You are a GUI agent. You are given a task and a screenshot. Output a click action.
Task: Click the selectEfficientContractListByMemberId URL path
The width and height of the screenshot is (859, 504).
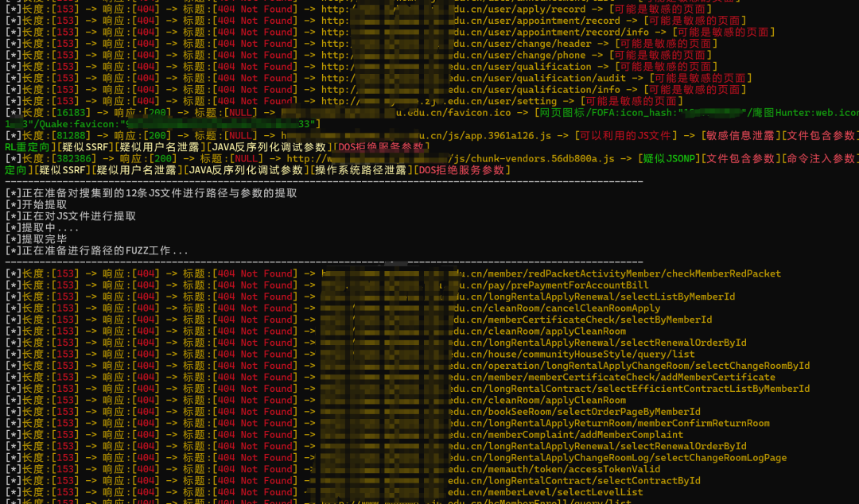pyautogui.click(x=646, y=389)
